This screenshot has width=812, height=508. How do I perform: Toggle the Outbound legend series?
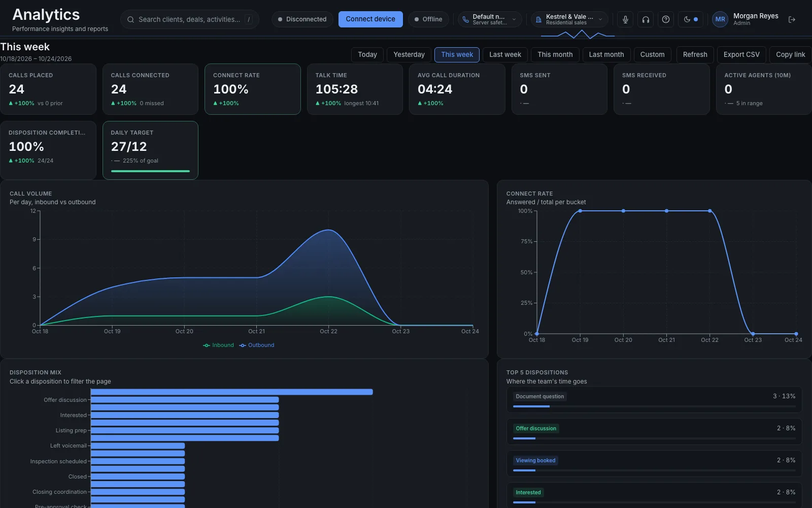pyautogui.click(x=257, y=345)
